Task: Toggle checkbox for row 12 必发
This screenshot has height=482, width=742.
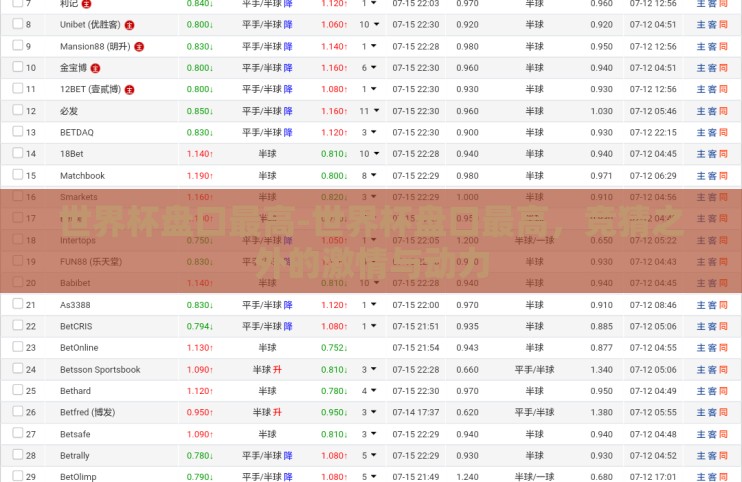Action: tap(18, 110)
